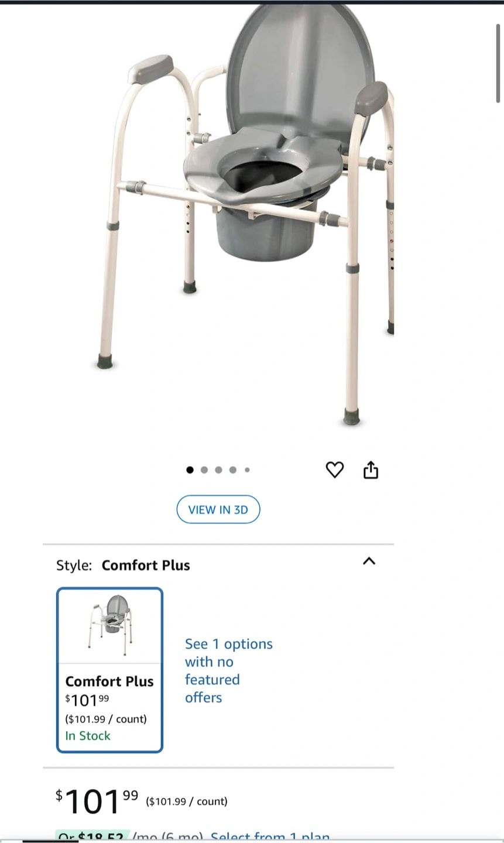Tap the In Stock label
The image size is (504, 843).
[x=88, y=736]
